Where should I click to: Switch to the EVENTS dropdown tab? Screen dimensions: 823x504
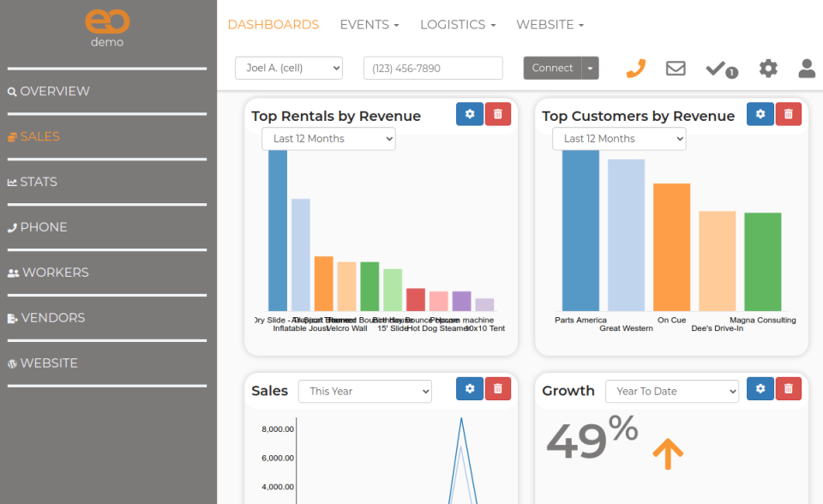369,24
